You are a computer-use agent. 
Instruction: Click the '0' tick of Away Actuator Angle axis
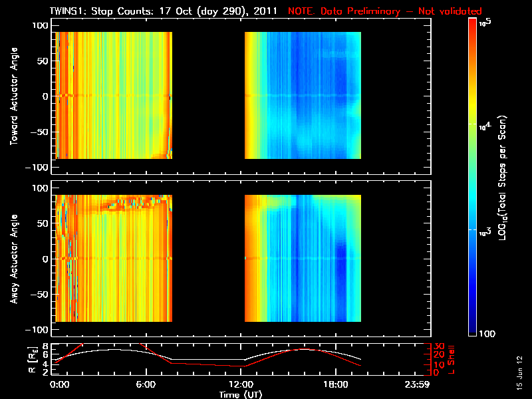[x=45, y=259]
